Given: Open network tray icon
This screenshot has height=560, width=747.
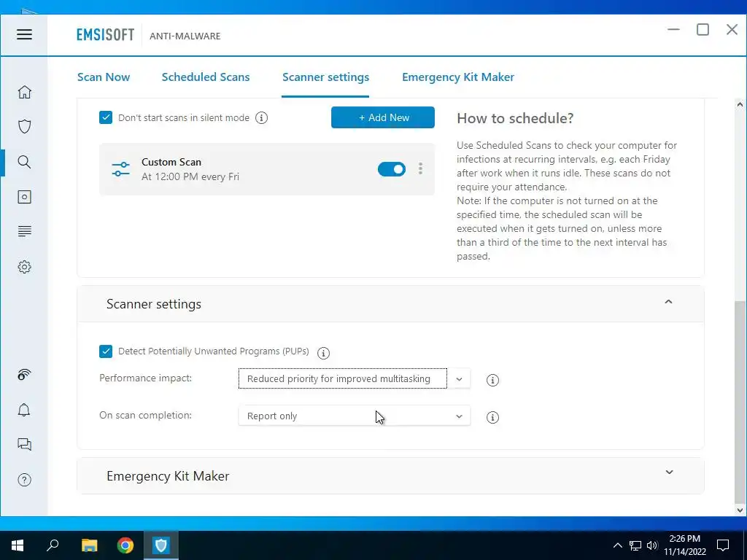Looking at the screenshot, I should coord(635,545).
